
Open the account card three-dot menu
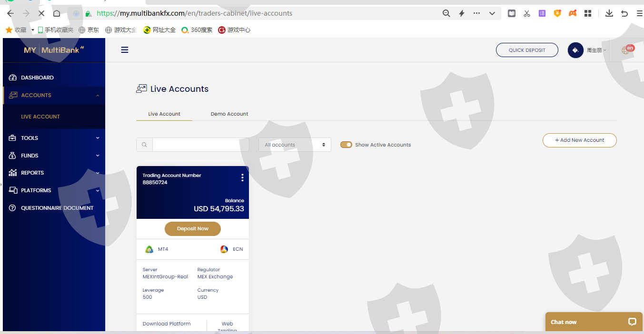pyautogui.click(x=242, y=177)
